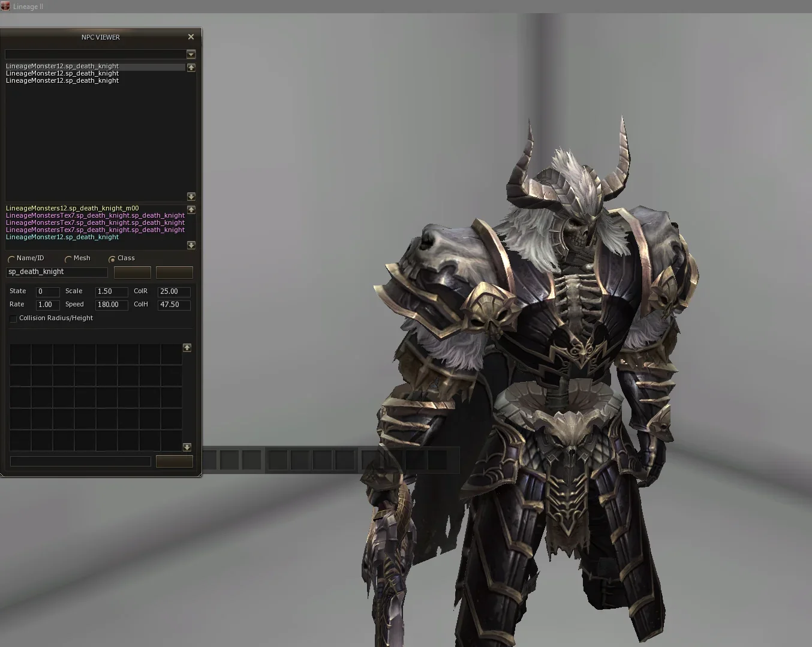812x647 pixels.
Task: Click the Lineage II icon in the title bar
Action: pyautogui.click(x=5, y=7)
